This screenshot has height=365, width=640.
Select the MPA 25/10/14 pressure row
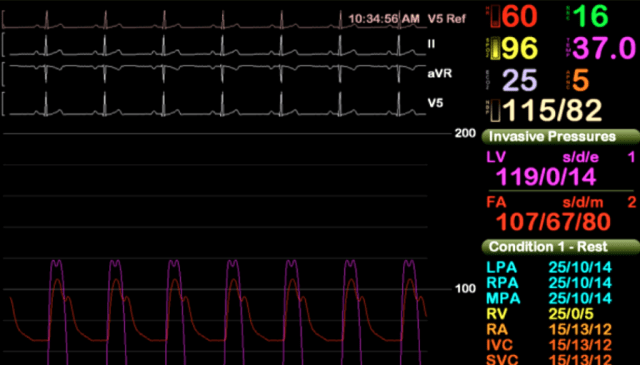(x=549, y=298)
